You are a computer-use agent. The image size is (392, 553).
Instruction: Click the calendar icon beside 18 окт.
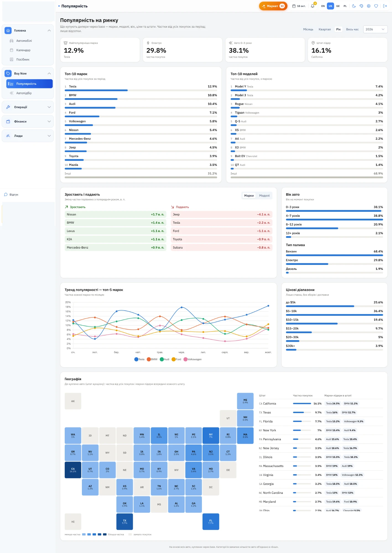[294, 6]
